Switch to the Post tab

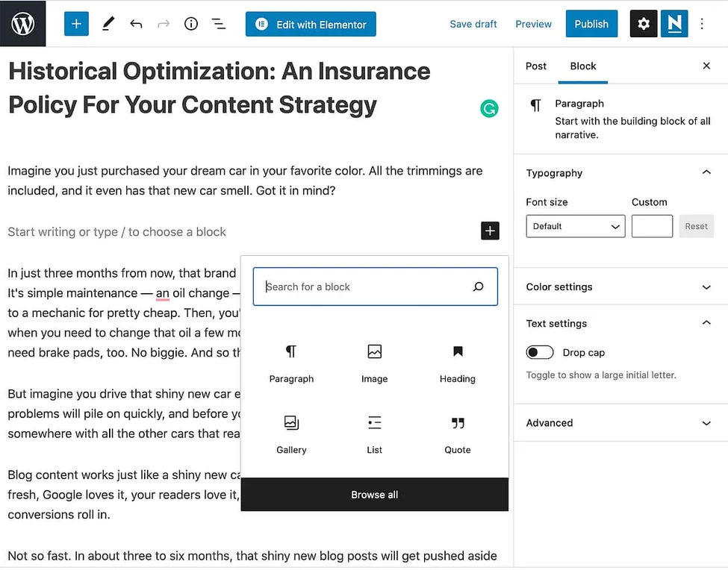tap(536, 66)
